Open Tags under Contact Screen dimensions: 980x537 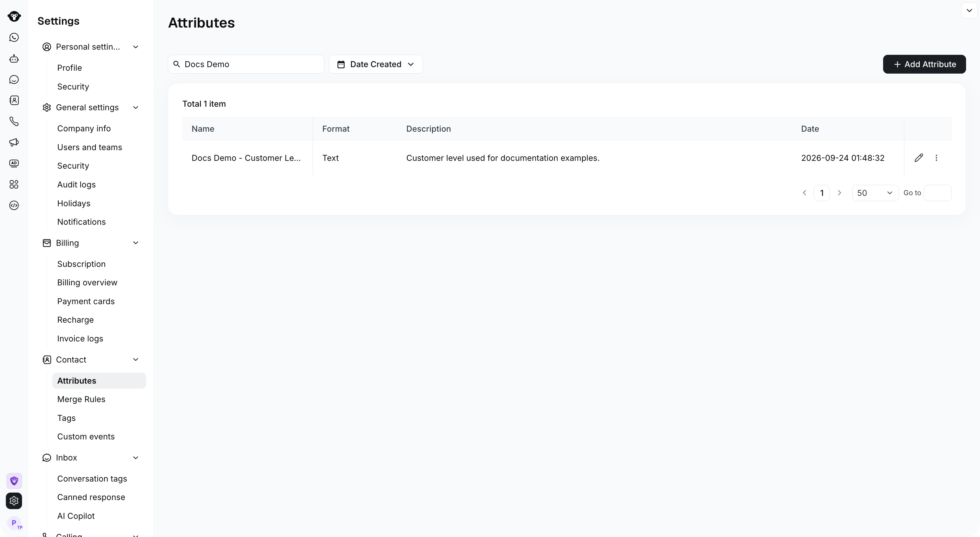pyautogui.click(x=66, y=418)
